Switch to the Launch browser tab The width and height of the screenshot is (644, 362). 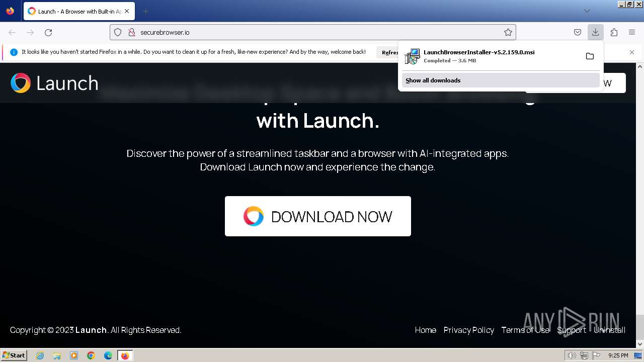(x=79, y=11)
